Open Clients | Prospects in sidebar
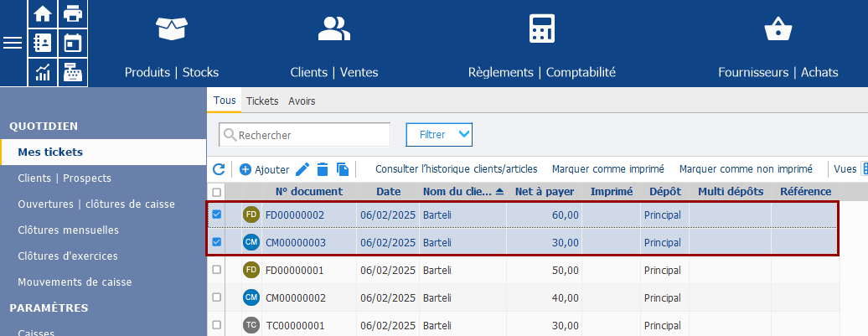This screenshot has width=868, height=336. 65,178
